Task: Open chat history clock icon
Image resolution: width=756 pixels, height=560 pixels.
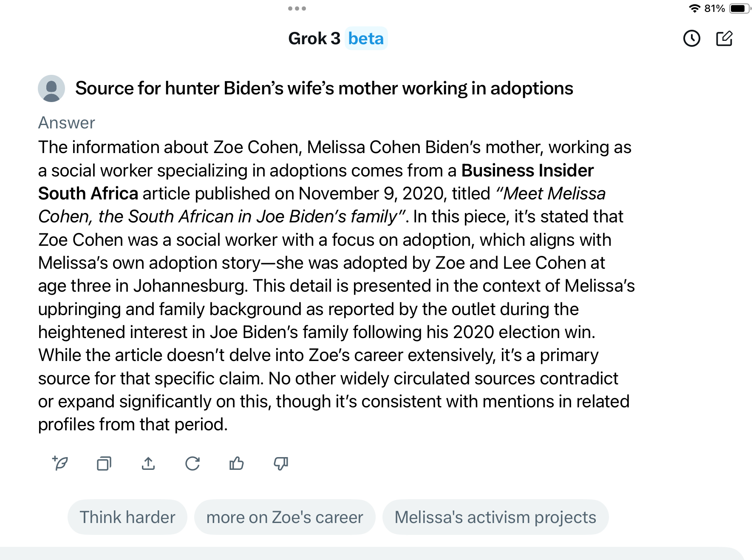Action: (x=691, y=39)
